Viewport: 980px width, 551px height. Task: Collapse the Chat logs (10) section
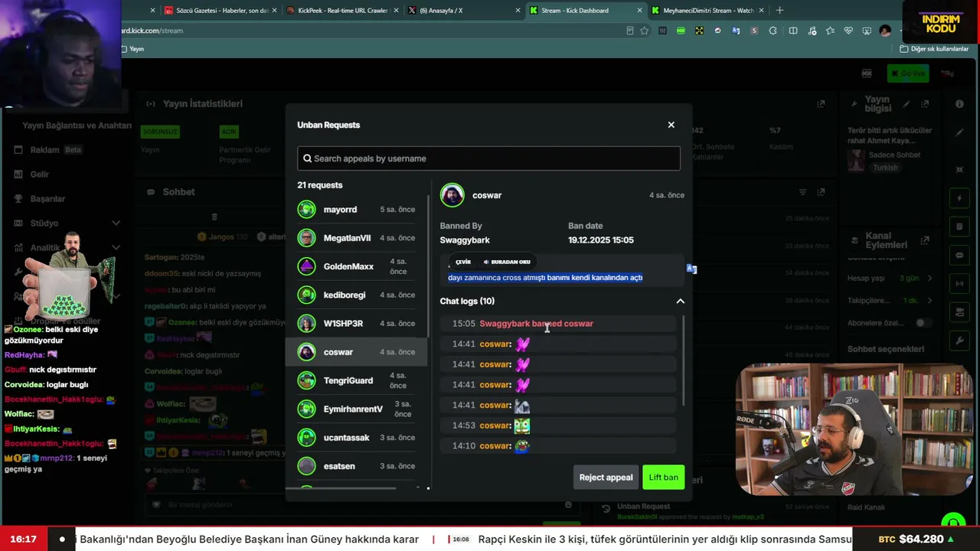(680, 301)
